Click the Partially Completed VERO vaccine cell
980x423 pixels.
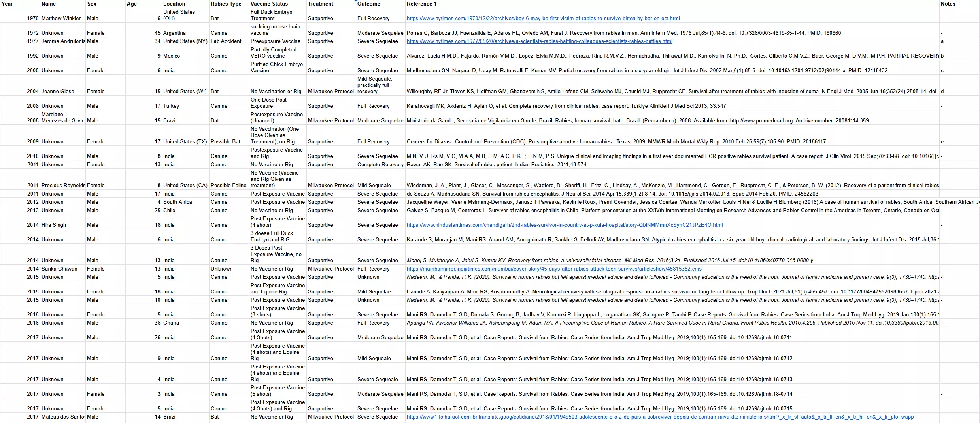278,53
